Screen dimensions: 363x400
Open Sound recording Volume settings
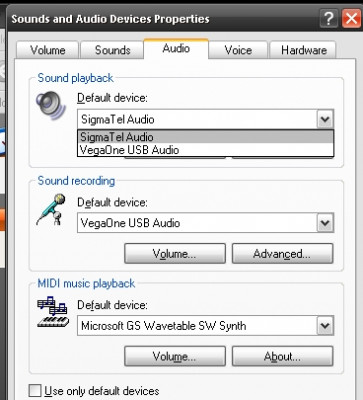coord(175,253)
